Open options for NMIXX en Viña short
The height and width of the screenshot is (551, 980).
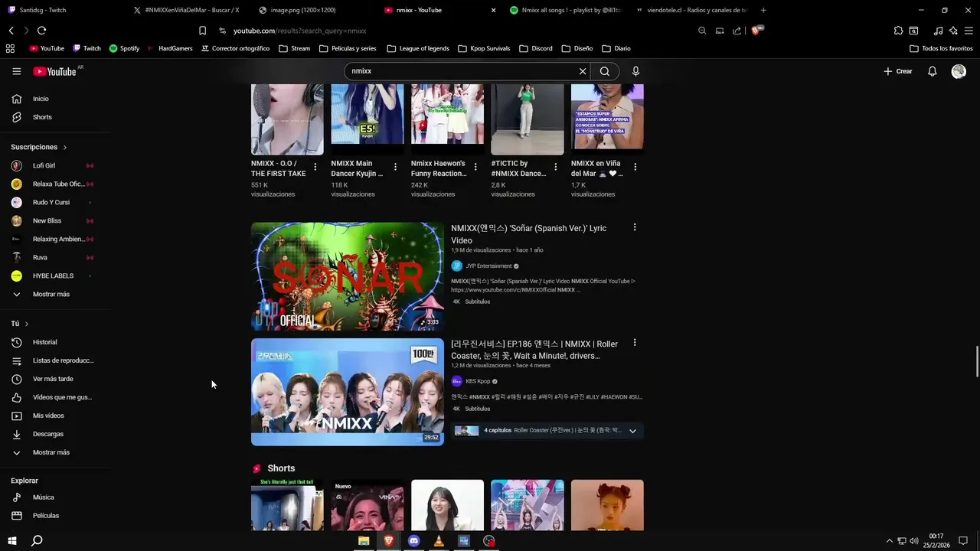(635, 167)
